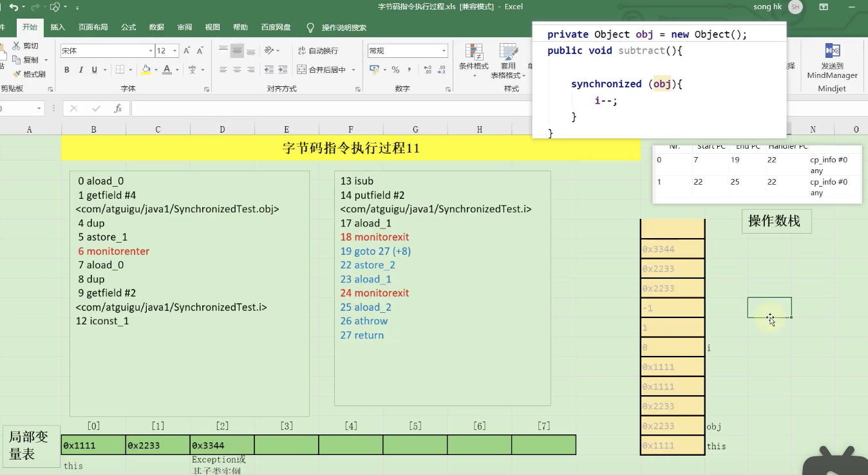Center text horizontally in cell
Viewport: 868px width, 475px height.
point(237,70)
